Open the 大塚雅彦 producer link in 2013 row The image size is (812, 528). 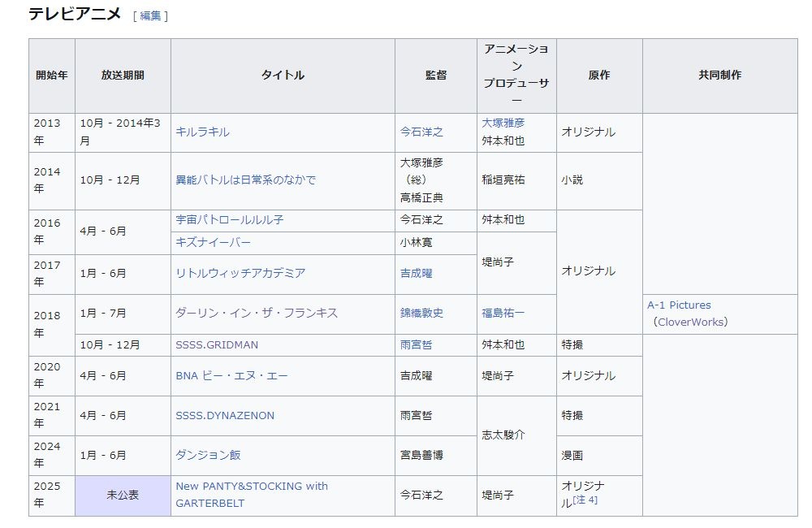coord(503,123)
